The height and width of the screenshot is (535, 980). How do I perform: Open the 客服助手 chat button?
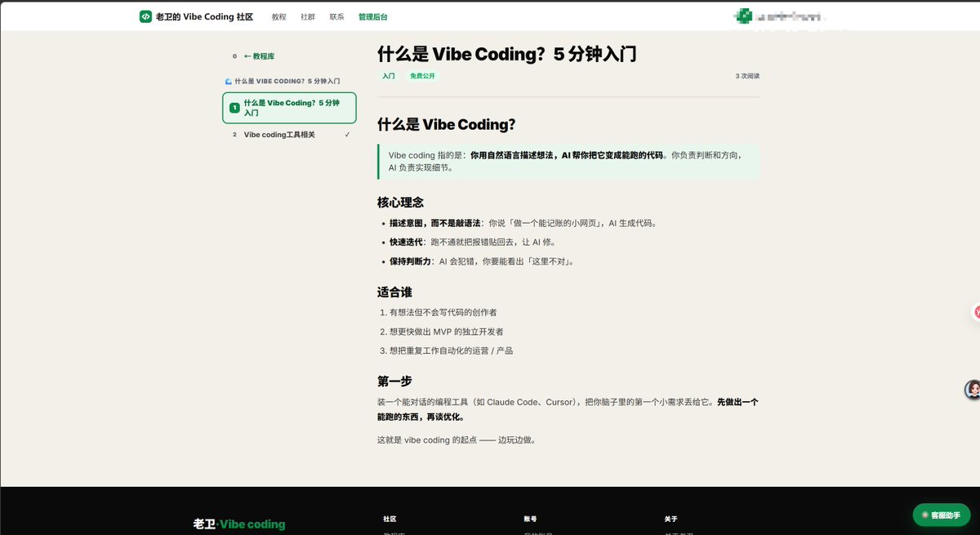941,515
